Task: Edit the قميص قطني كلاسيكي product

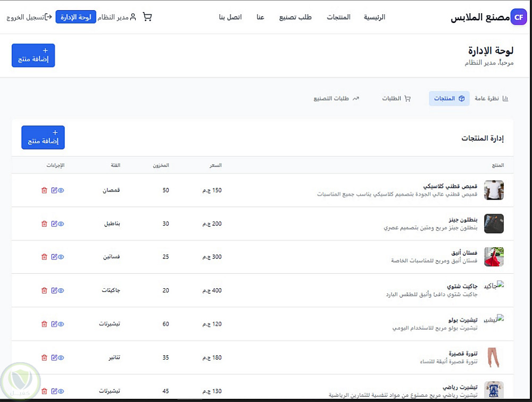Action: click(54, 190)
